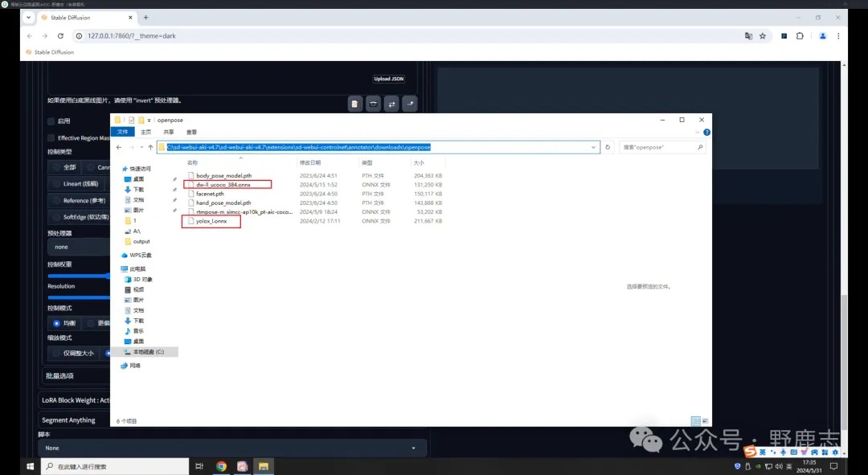The height and width of the screenshot is (475, 868).
Task: Open Chrome extensions puzzle icon
Action: click(800, 36)
